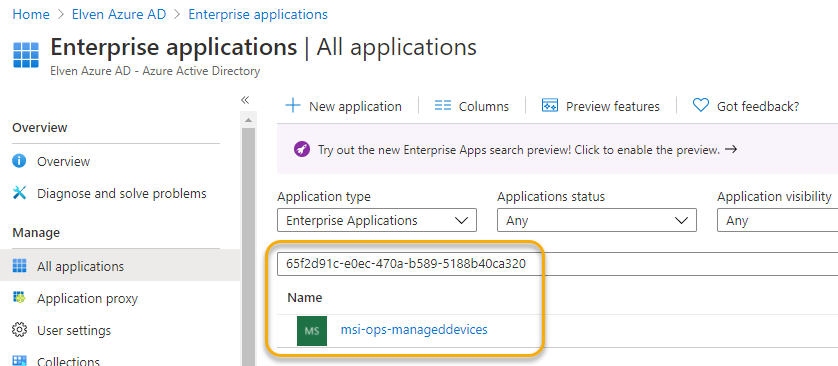Viewport: 838px width, 366px height.
Task: Click the Enterprise Apps search preview banner text
Action: pyautogui.click(x=518, y=150)
